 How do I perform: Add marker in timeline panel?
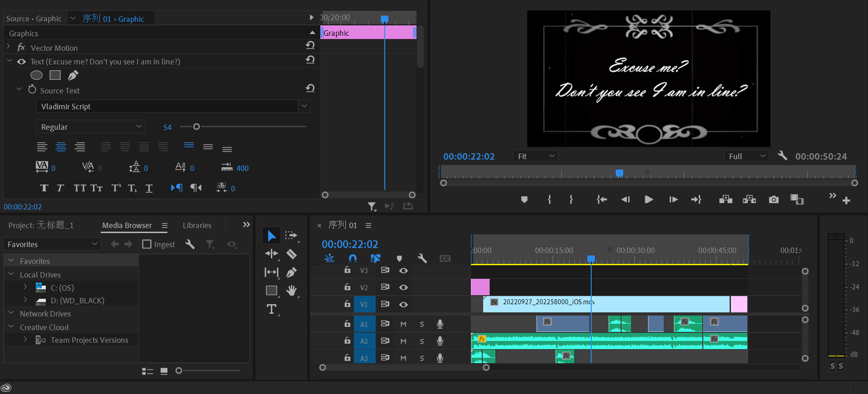[x=399, y=258]
